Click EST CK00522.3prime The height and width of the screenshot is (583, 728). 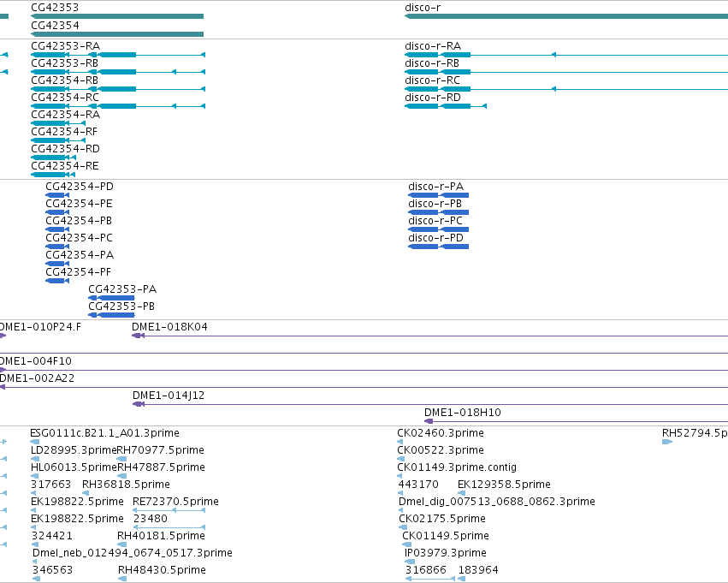441,450
